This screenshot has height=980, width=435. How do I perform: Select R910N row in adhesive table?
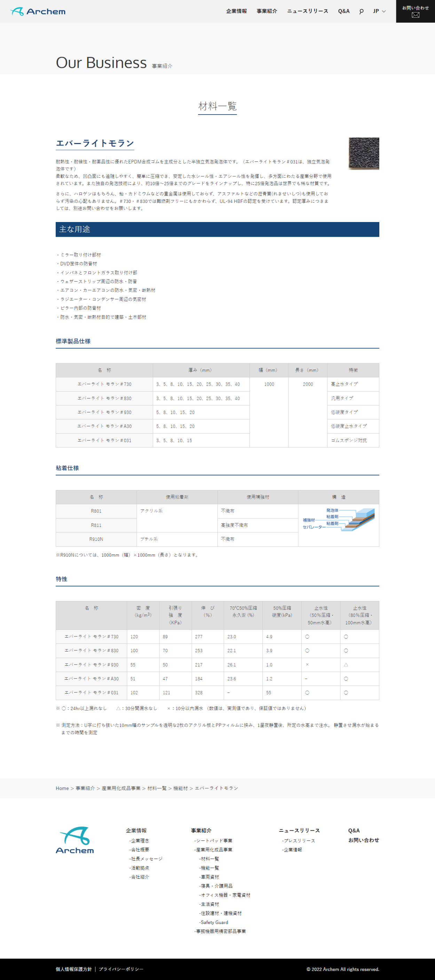(96, 539)
